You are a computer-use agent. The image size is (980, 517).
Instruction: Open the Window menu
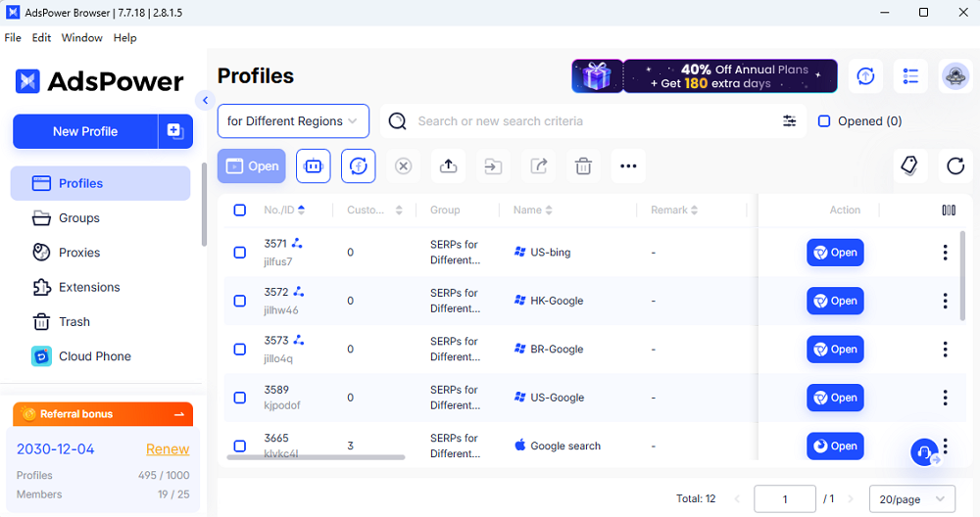[82, 37]
